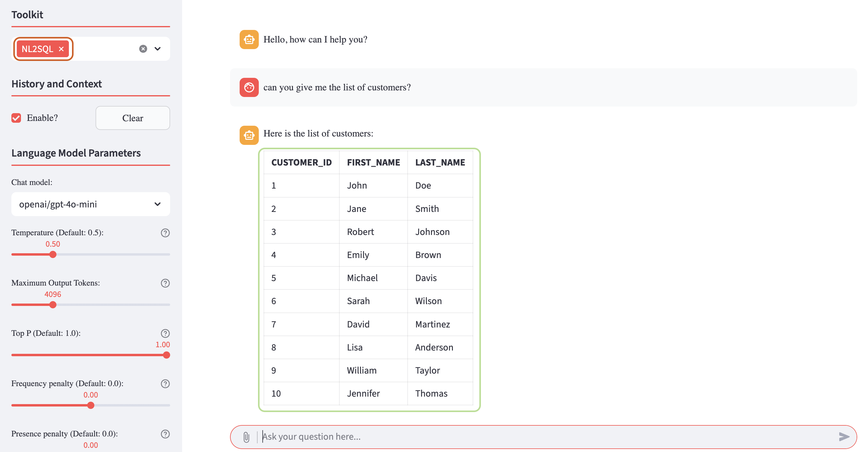Viewport: 868px width, 452px height.
Task: Show help for Top P
Action: point(165,333)
